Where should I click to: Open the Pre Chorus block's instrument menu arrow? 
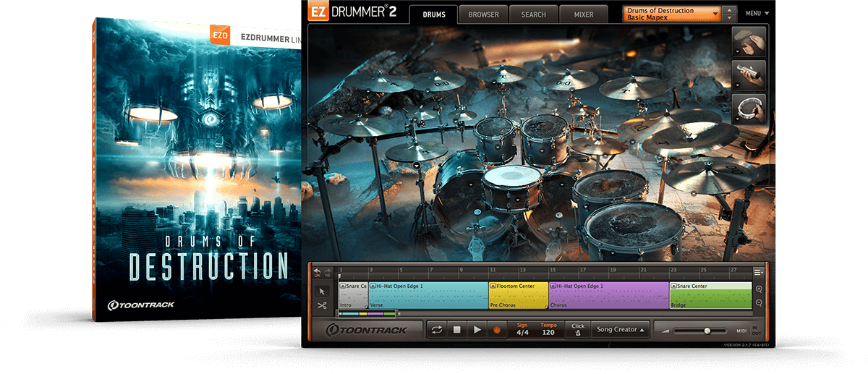(493, 286)
